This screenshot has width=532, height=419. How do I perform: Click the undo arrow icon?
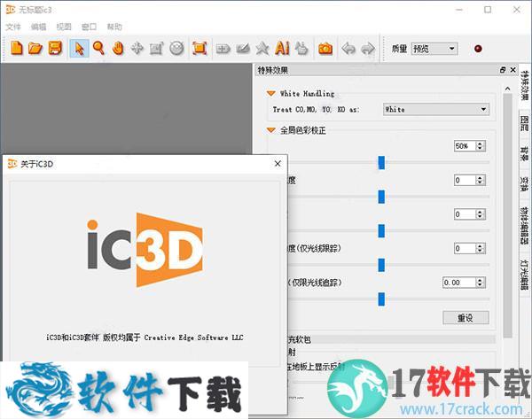[348, 49]
